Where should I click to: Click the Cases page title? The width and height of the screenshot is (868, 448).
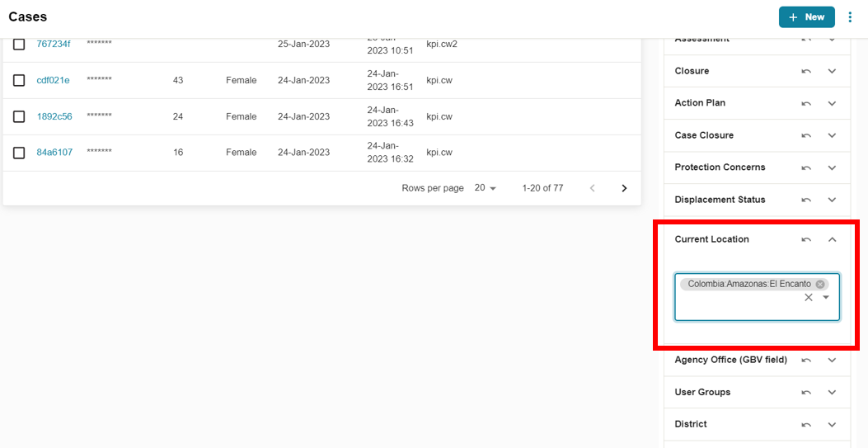pyautogui.click(x=28, y=17)
